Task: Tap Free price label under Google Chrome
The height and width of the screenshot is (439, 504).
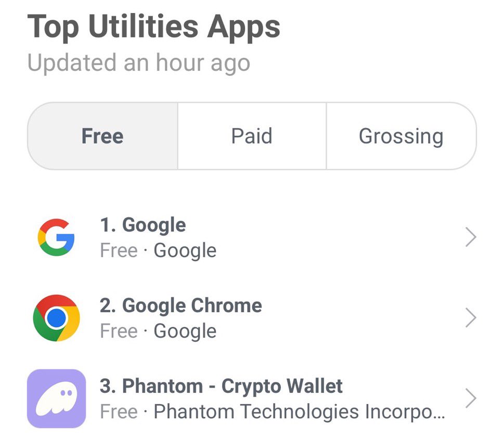Action: tap(119, 331)
